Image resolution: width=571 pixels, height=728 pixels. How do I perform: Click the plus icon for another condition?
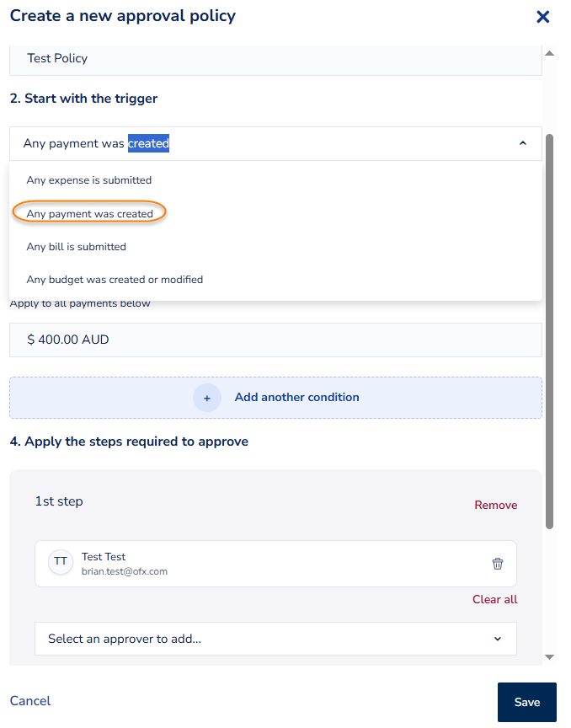point(207,397)
